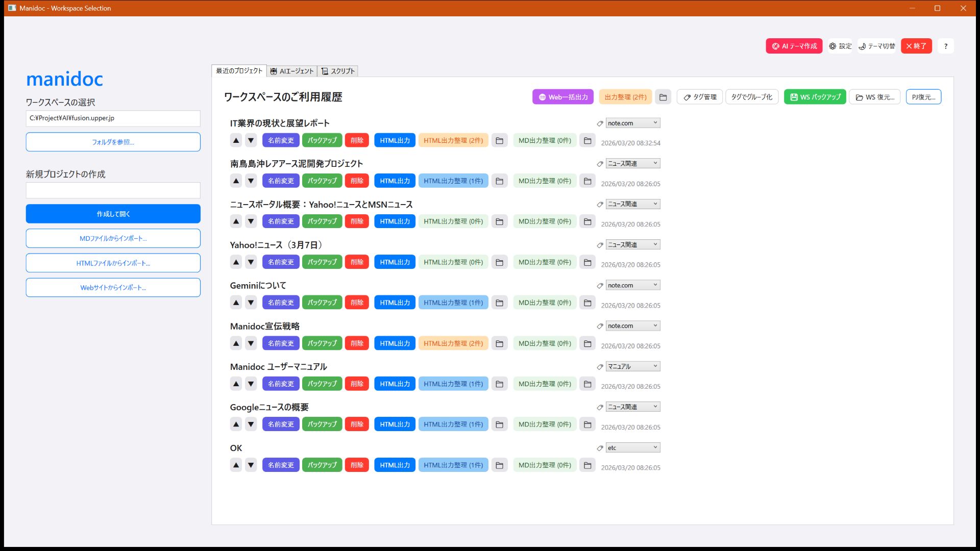
Task: Click the workspace path input field
Action: [x=113, y=118]
